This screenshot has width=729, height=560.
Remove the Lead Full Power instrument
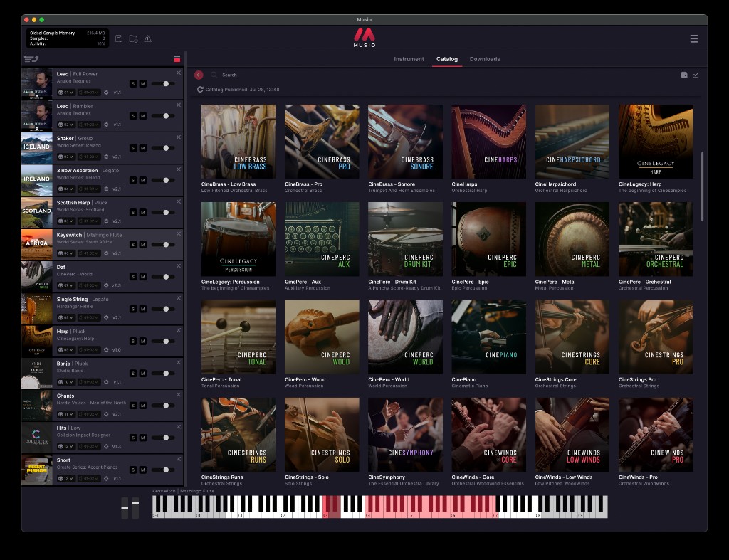pyautogui.click(x=179, y=73)
